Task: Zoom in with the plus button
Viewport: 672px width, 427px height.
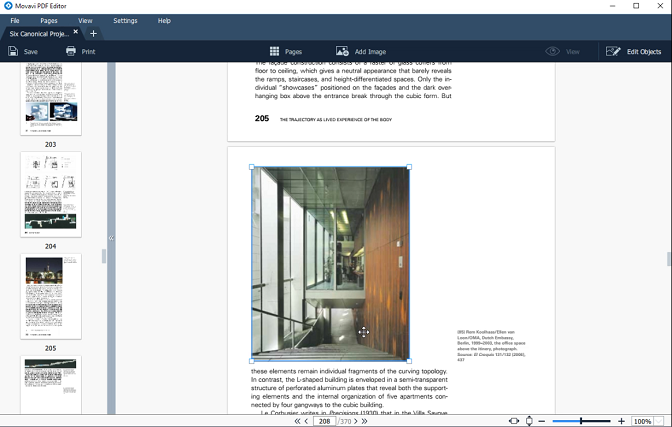Action: (621, 421)
